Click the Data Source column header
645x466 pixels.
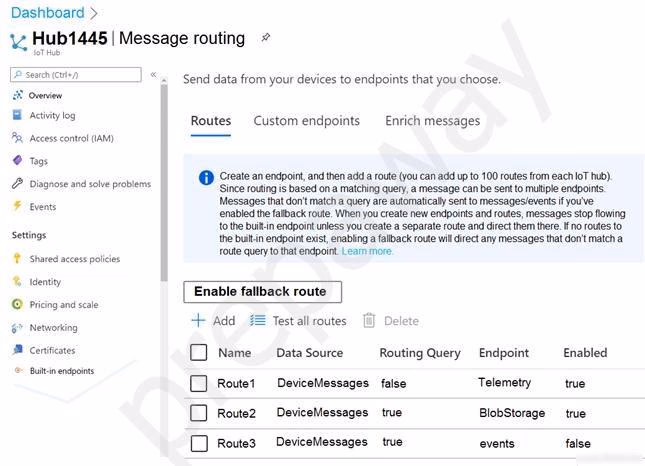coord(309,352)
